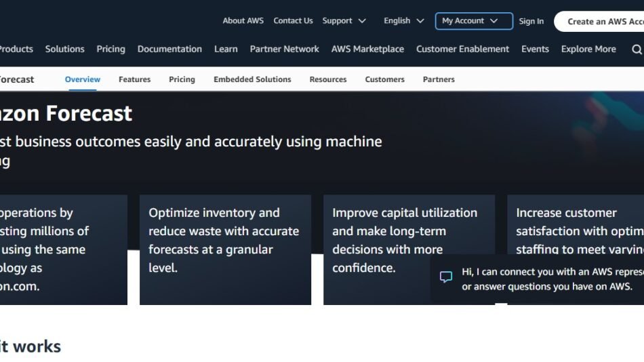Go to Customers tab
This screenshot has height=362, width=644.
click(385, 79)
